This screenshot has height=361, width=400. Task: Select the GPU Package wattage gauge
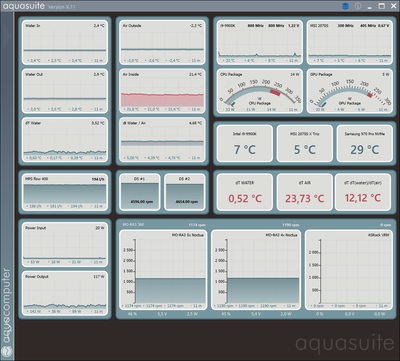point(349,91)
